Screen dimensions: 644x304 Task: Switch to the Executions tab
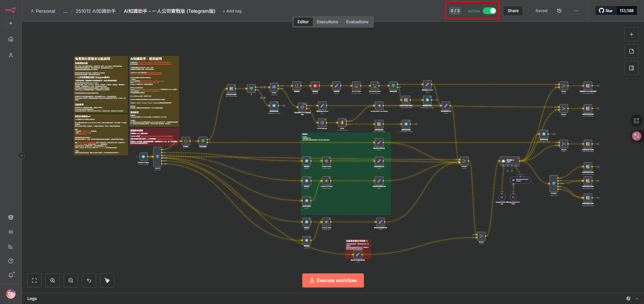327,22
